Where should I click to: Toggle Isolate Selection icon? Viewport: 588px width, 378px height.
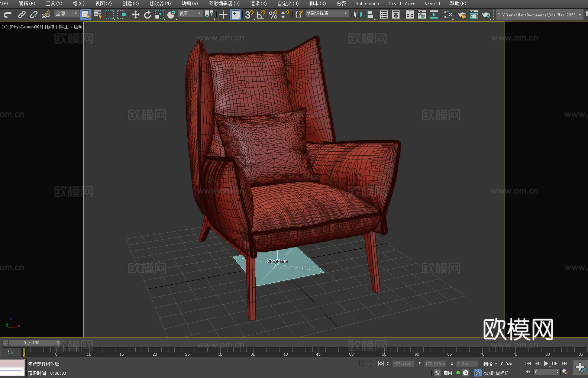pyautogui.click(x=361, y=364)
